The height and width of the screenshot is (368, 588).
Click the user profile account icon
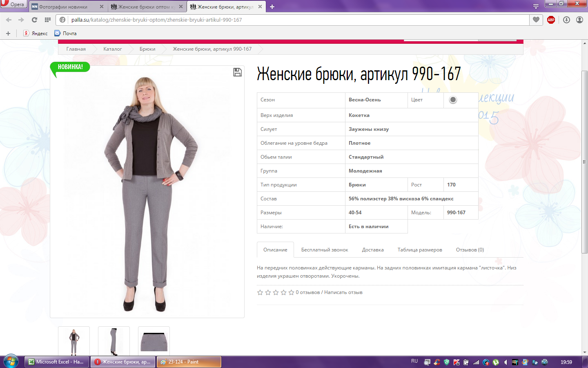click(x=579, y=20)
